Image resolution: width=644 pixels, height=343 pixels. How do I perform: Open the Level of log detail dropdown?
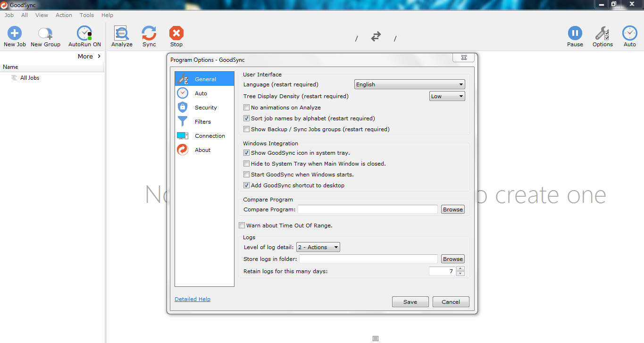click(x=318, y=247)
